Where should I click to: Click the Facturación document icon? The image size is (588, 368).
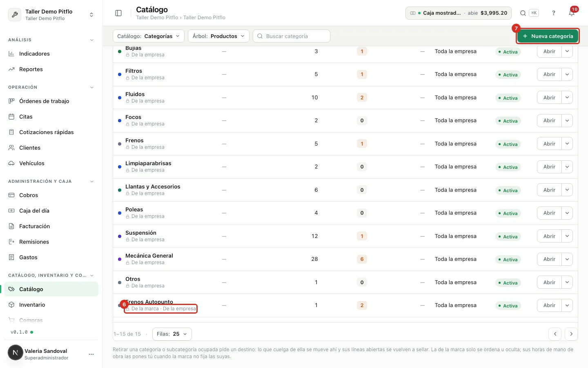11,226
